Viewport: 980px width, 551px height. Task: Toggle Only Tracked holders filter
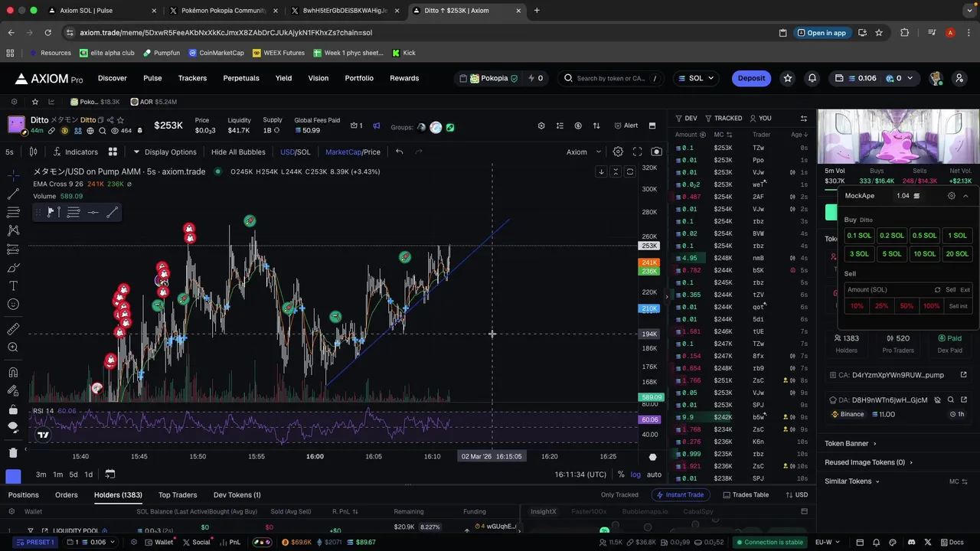click(x=619, y=495)
